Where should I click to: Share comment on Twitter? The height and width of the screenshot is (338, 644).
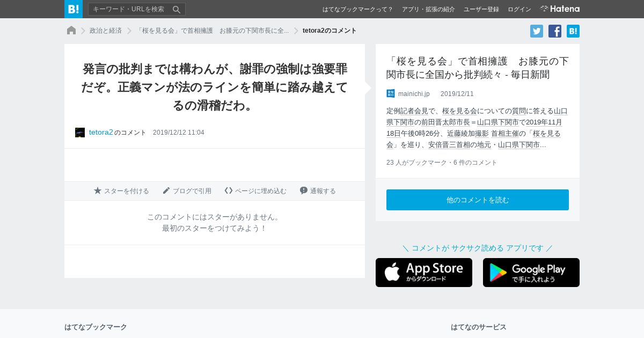537,31
